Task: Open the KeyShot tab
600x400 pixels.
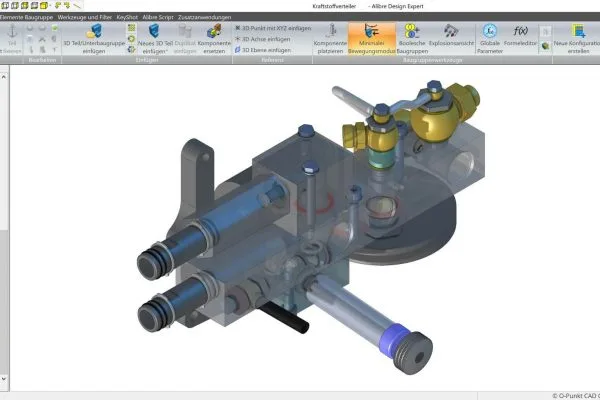Action: tap(127, 17)
